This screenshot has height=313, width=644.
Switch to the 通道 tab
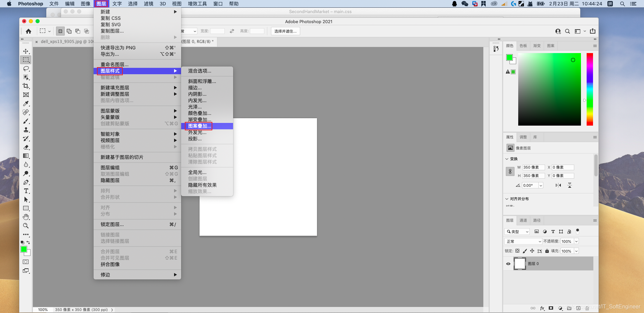pyautogui.click(x=523, y=221)
